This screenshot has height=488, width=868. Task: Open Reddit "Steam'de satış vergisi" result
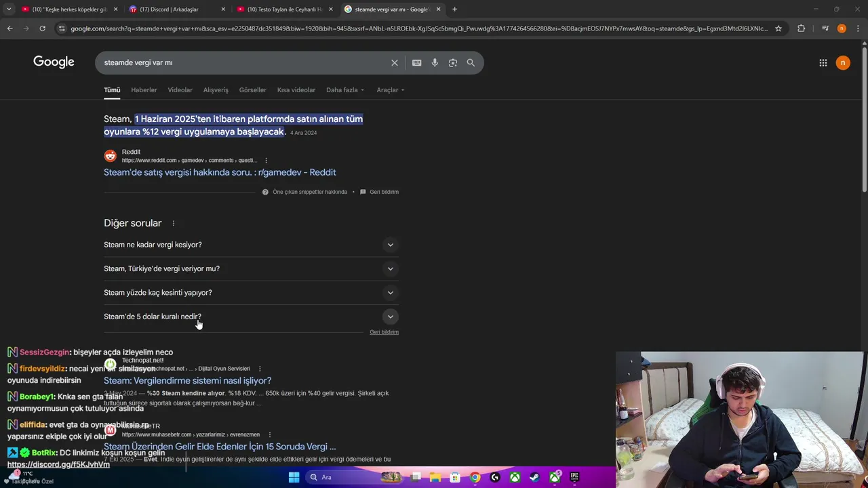(x=220, y=172)
